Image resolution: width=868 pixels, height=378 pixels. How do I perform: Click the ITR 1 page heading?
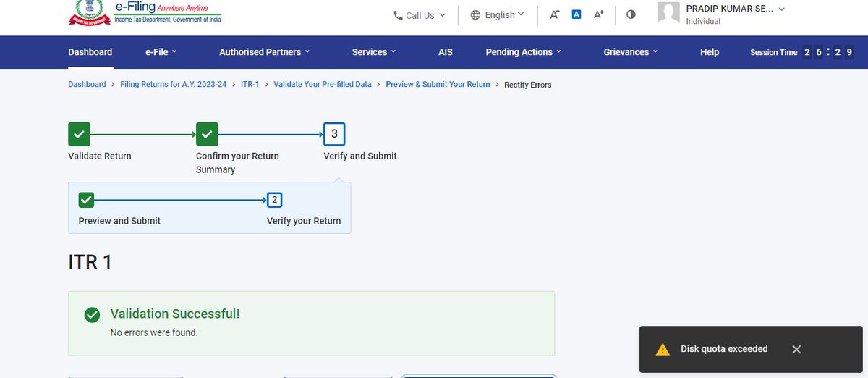pos(90,261)
